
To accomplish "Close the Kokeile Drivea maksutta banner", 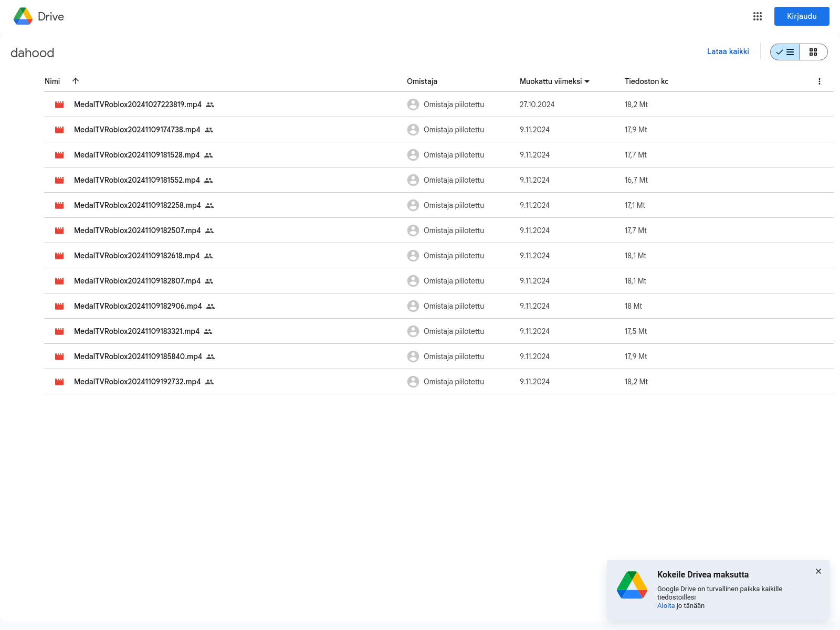I will pyautogui.click(x=818, y=571).
